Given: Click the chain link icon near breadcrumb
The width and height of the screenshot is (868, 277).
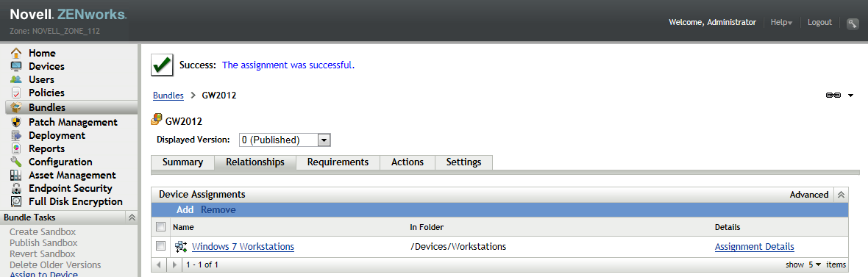Looking at the screenshot, I should click(x=833, y=96).
